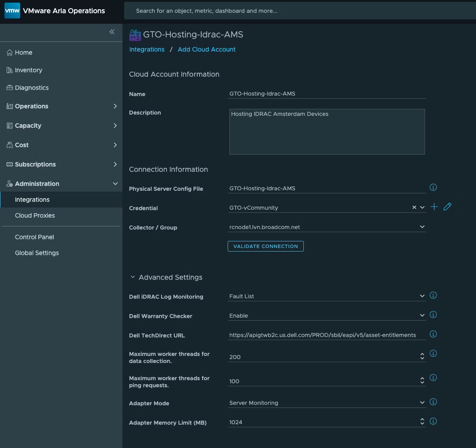Collapse the Advanced Settings section

133,278
